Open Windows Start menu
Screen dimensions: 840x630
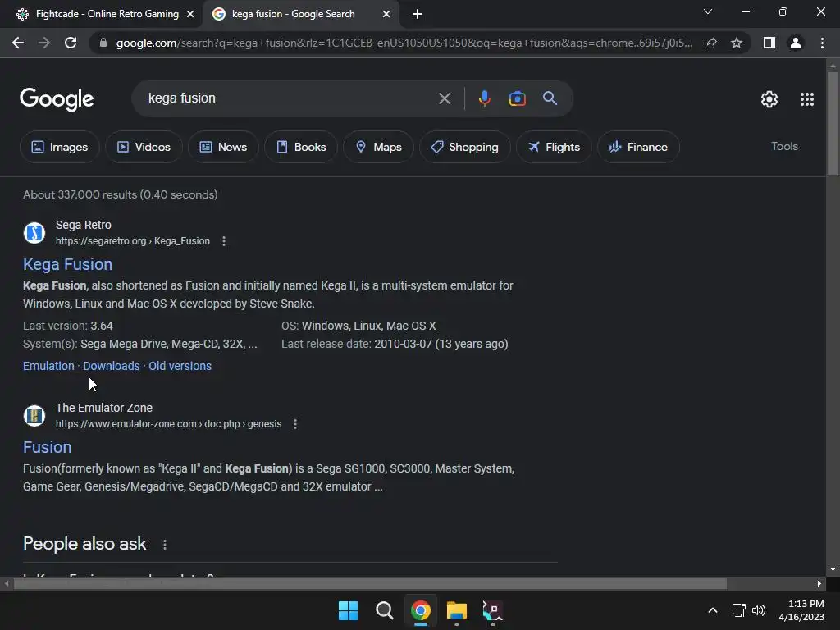348,610
